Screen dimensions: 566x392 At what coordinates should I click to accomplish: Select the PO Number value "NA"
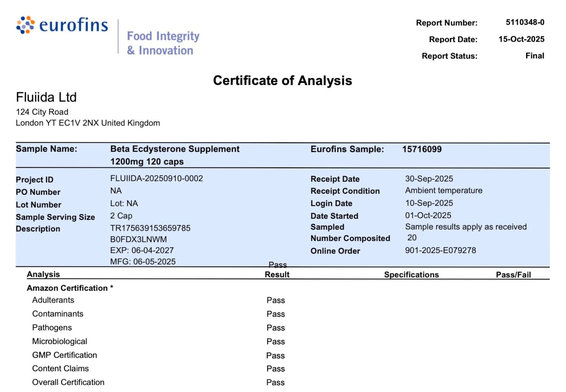point(116,191)
